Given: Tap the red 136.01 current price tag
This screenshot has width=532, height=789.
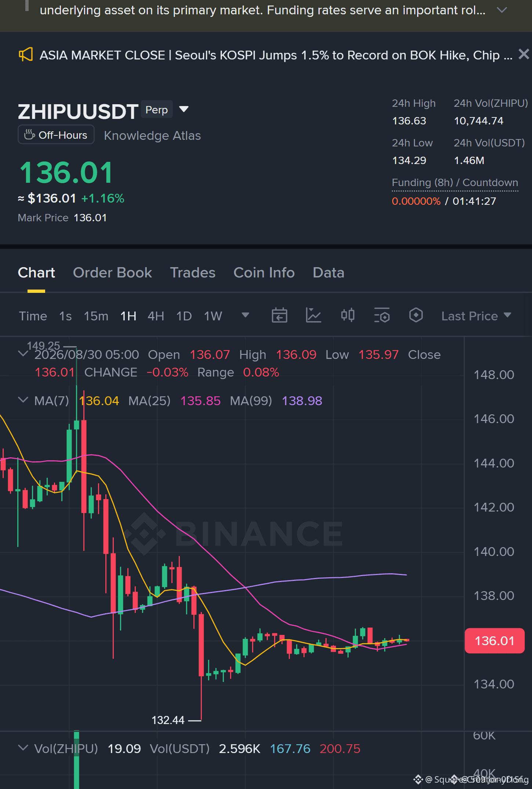Looking at the screenshot, I should [x=495, y=641].
